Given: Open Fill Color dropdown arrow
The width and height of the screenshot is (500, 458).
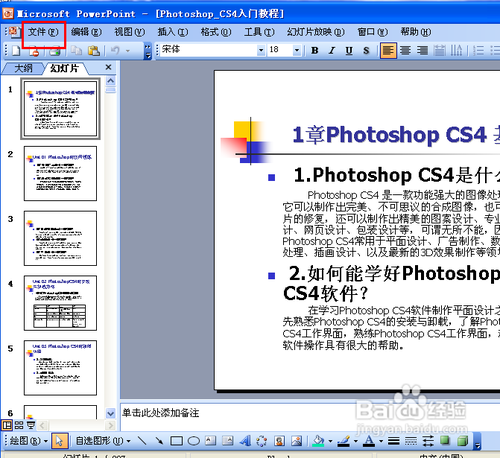Looking at the screenshot, I should click(330, 441).
